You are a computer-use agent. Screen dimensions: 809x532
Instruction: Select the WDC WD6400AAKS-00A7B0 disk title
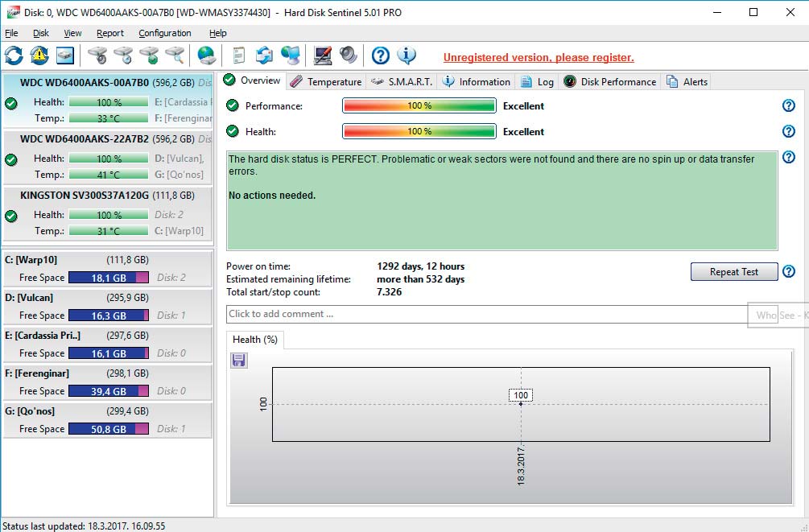coord(85,83)
